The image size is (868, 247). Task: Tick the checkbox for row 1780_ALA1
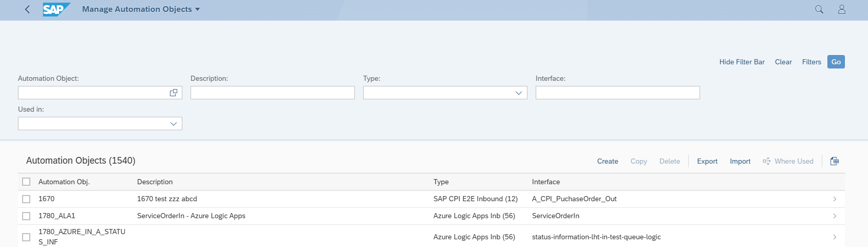(26, 216)
